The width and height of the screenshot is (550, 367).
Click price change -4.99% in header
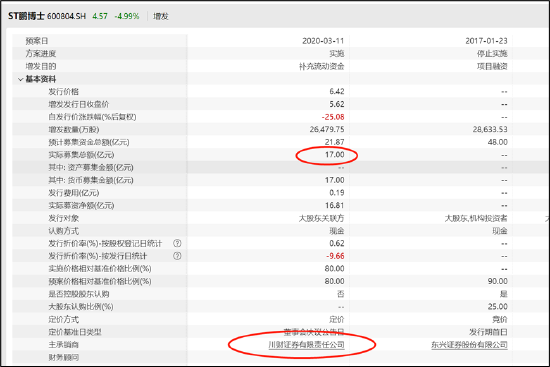(127, 16)
